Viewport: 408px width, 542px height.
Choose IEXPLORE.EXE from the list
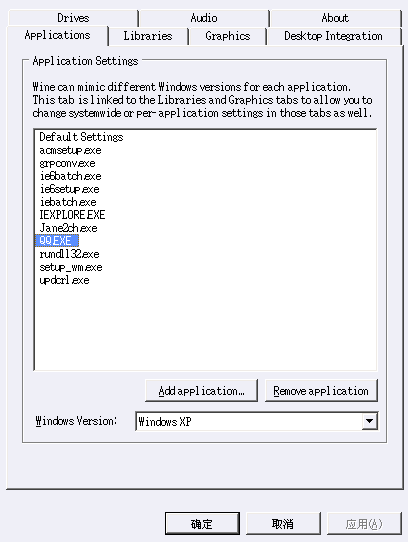point(72,215)
